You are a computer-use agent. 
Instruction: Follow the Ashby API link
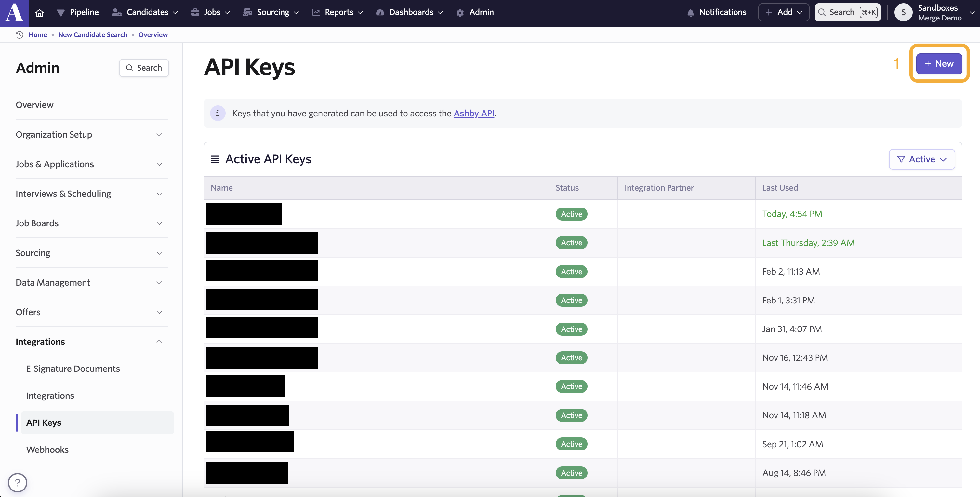click(x=474, y=114)
